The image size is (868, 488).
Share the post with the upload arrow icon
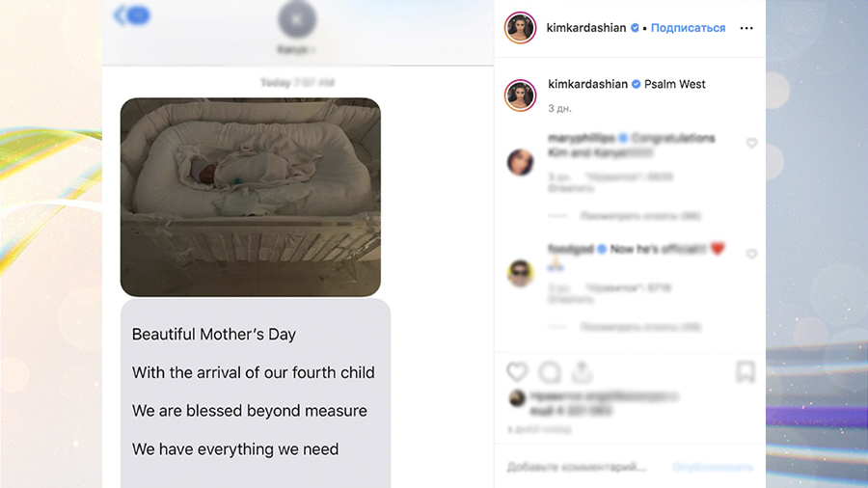pyautogui.click(x=582, y=372)
